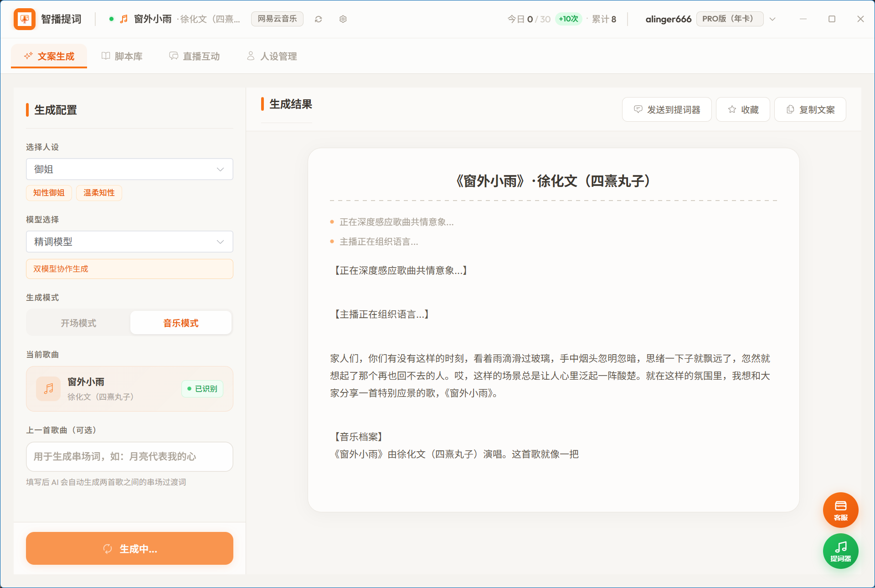Click 发送到提词器 button
Image resolution: width=875 pixels, height=588 pixels.
[667, 109]
